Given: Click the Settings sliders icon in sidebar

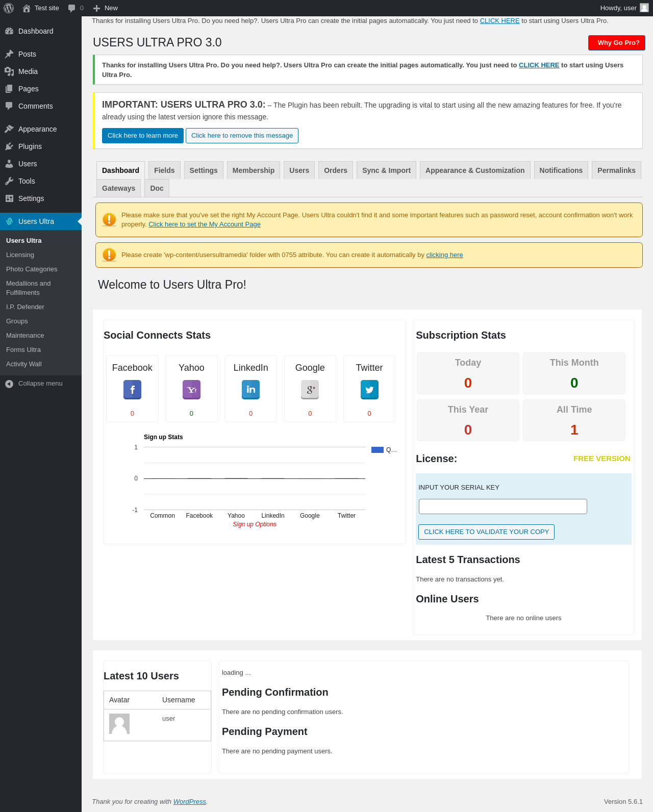Looking at the screenshot, I should [x=9, y=198].
